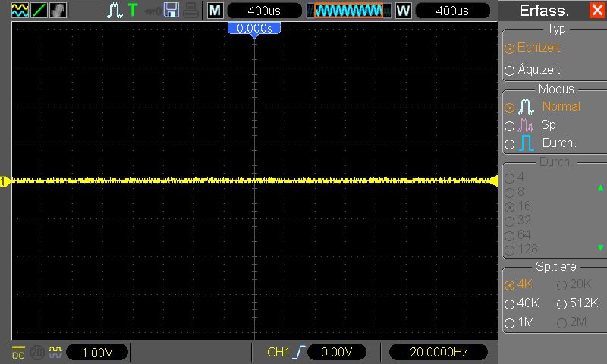607x364 pixels.
Task: Click the DC coupling icon at bottom left
Action: (18, 352)
